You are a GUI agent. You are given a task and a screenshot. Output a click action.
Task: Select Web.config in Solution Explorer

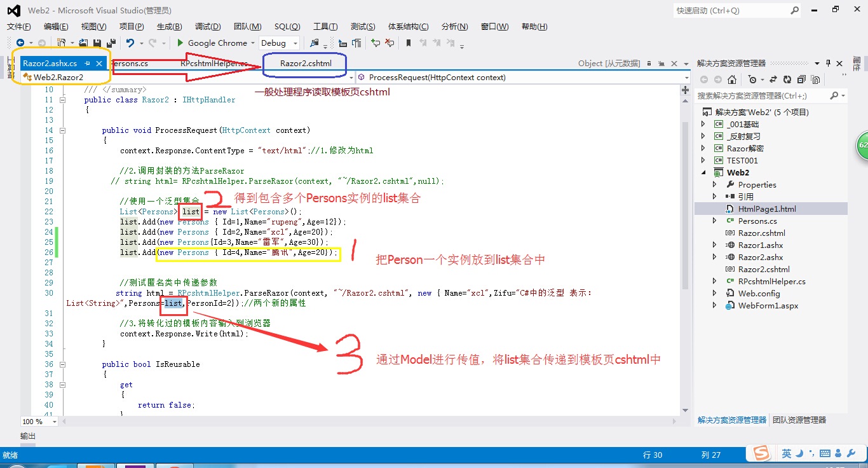759,293
